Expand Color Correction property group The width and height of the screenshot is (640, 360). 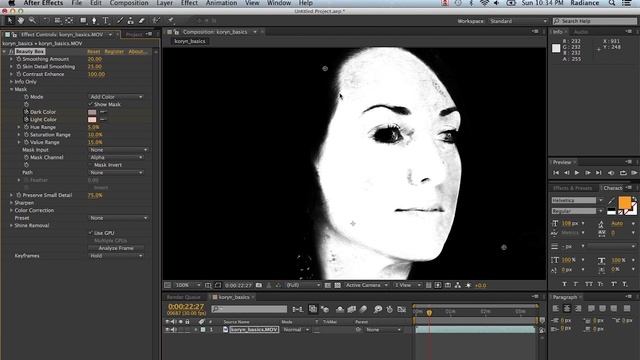coord(11,210)
